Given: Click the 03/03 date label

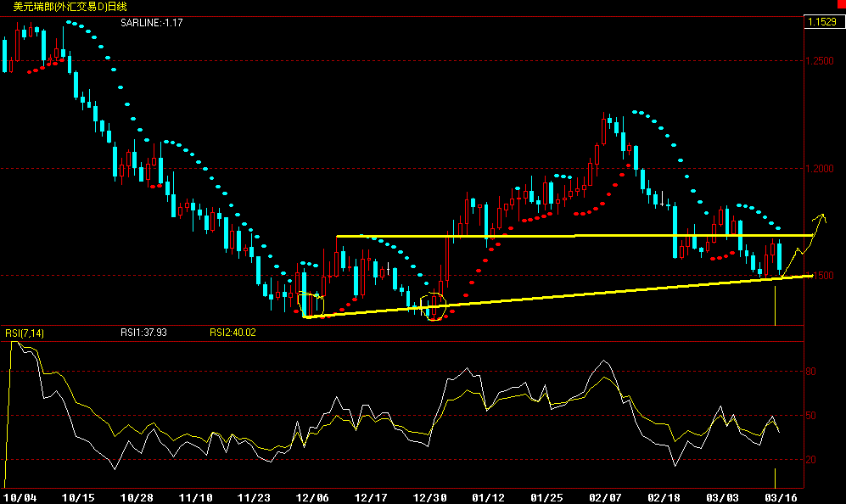Looking at the screenshot, I should [x=722, y=497].
